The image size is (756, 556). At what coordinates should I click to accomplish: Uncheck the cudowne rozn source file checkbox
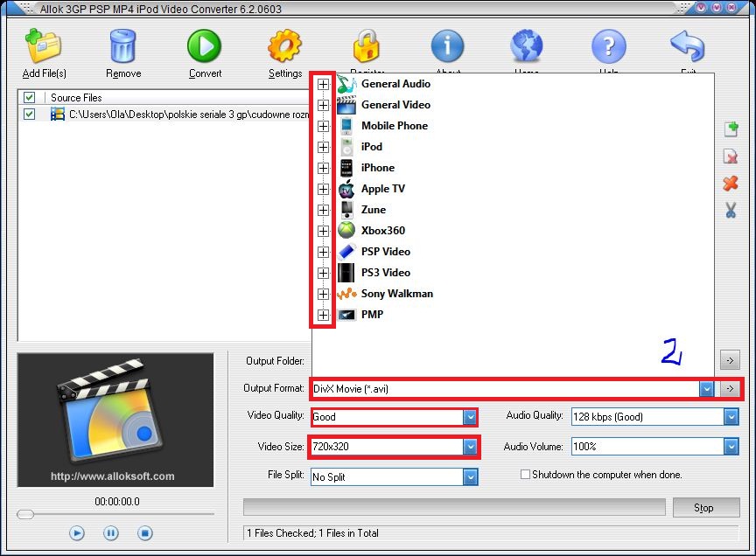pos(30,115)
